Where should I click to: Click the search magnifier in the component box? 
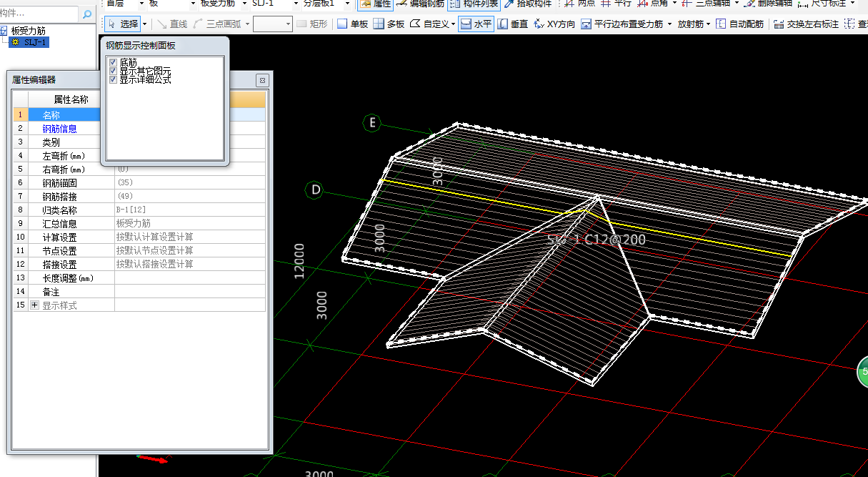(x=87, y=14)
